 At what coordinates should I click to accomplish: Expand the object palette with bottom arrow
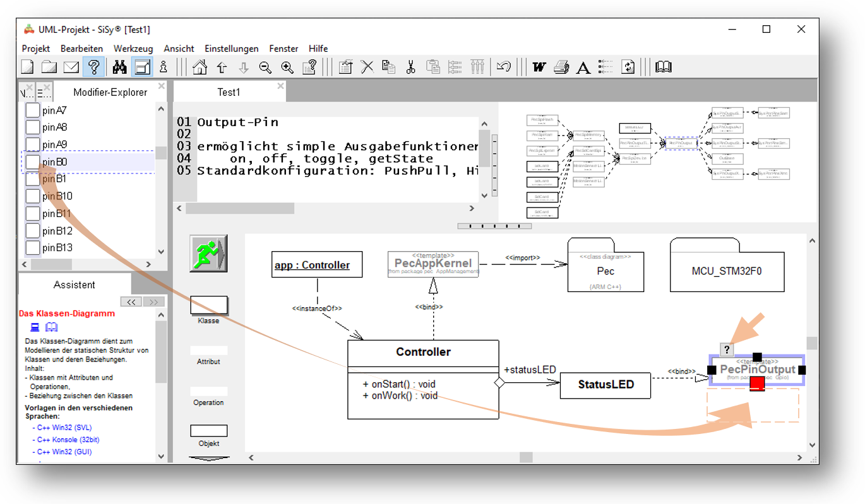pos(209,459)
